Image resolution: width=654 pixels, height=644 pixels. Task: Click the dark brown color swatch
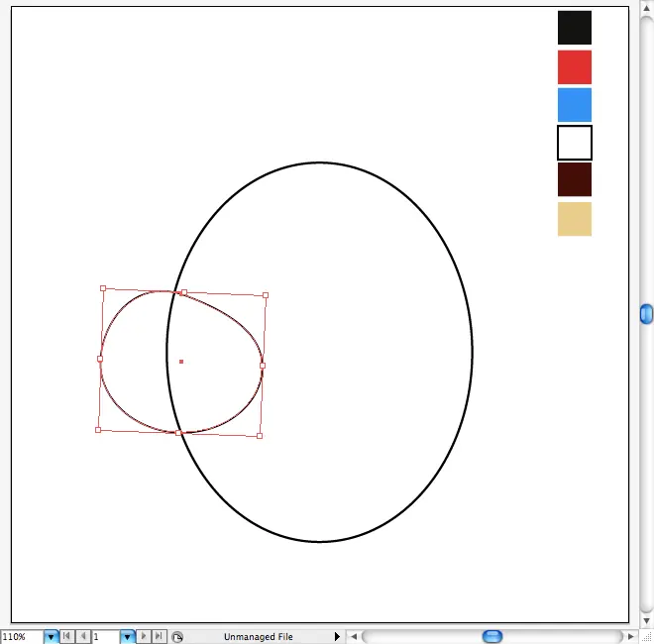pos(575,179)
